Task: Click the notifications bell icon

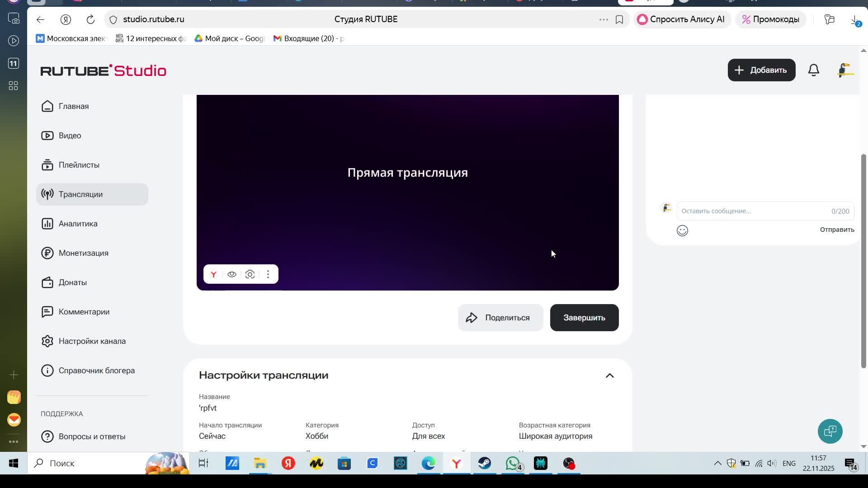Action: point(813,70)
